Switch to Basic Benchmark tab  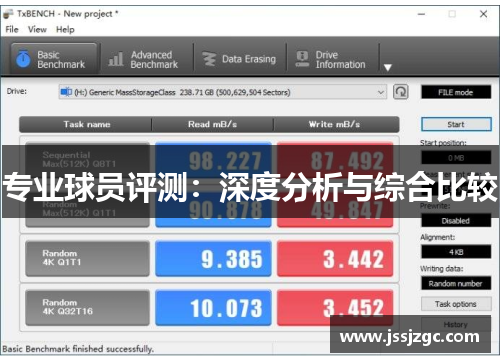click(54, 59)
